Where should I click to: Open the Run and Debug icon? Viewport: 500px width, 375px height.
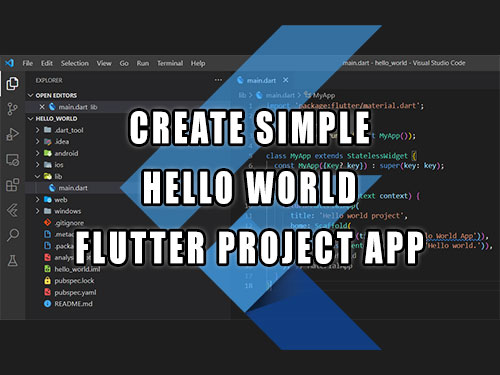point(12,134)
